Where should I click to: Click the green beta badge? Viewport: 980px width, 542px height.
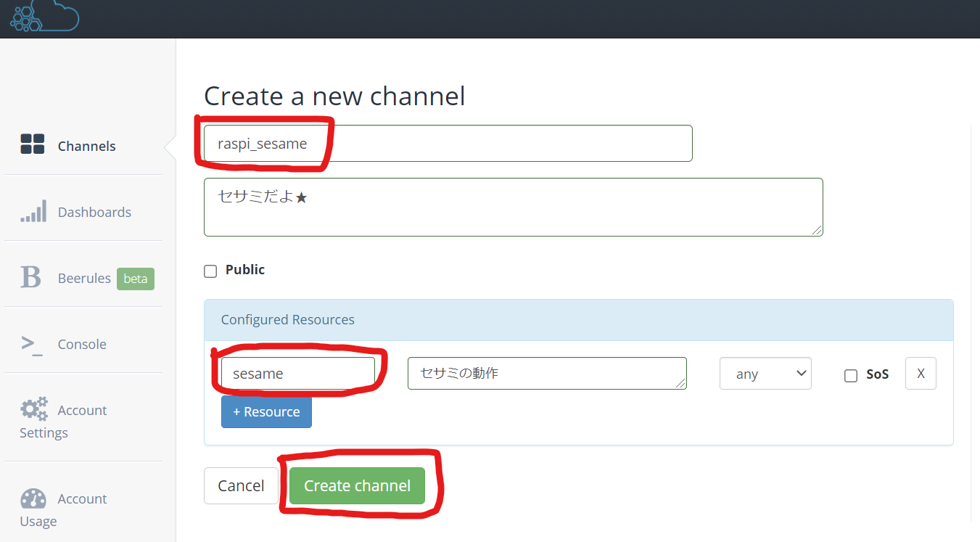136,279
